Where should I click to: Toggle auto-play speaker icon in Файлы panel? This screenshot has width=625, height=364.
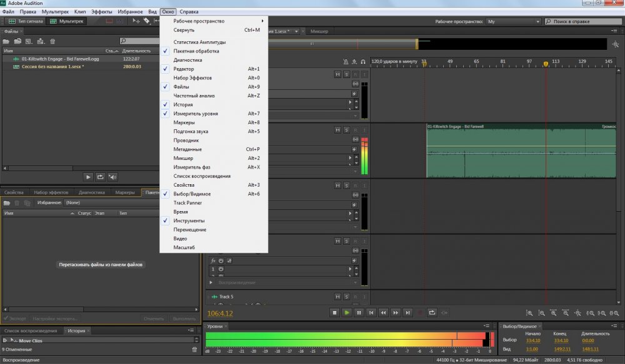112,177
